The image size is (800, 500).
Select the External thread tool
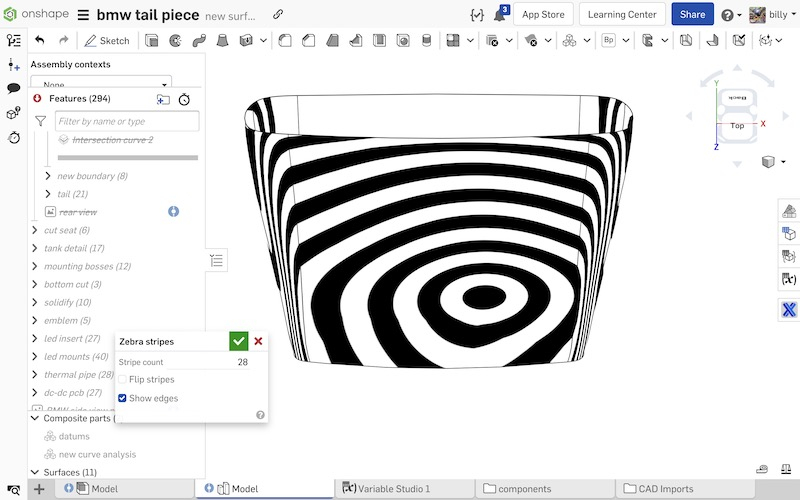[x=427, y=40]
